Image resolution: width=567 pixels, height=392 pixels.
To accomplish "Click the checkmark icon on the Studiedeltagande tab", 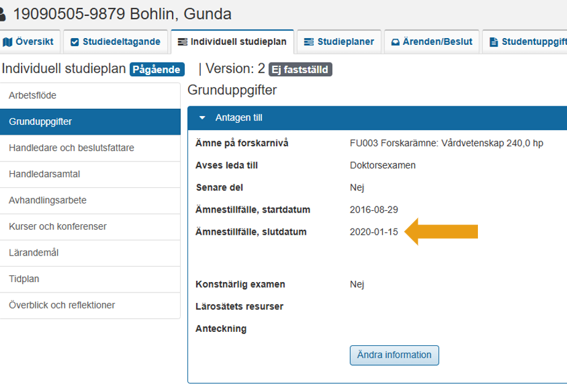I will tap(75, 42).
